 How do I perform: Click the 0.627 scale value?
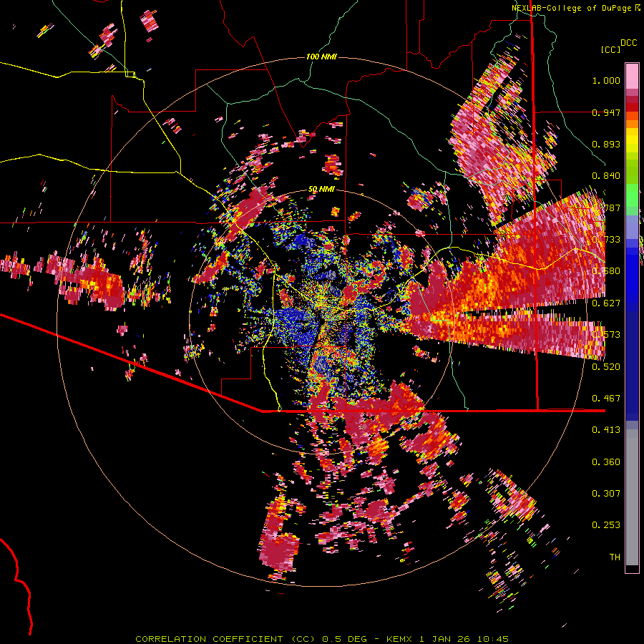coord(606,303)
